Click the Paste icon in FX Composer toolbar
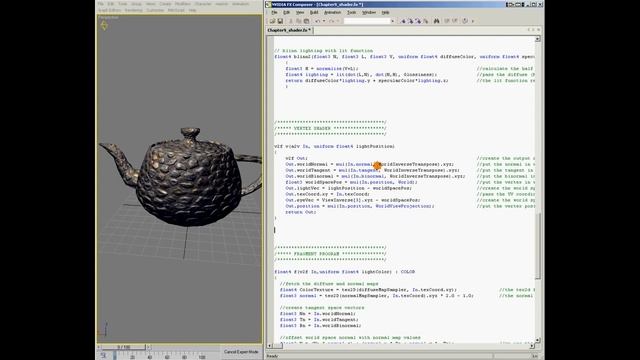 [x=306, y=21]
